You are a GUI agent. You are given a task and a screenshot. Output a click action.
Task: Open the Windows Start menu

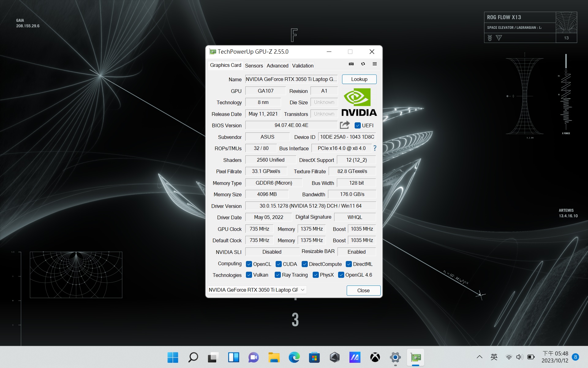click(x=173, y=357)
